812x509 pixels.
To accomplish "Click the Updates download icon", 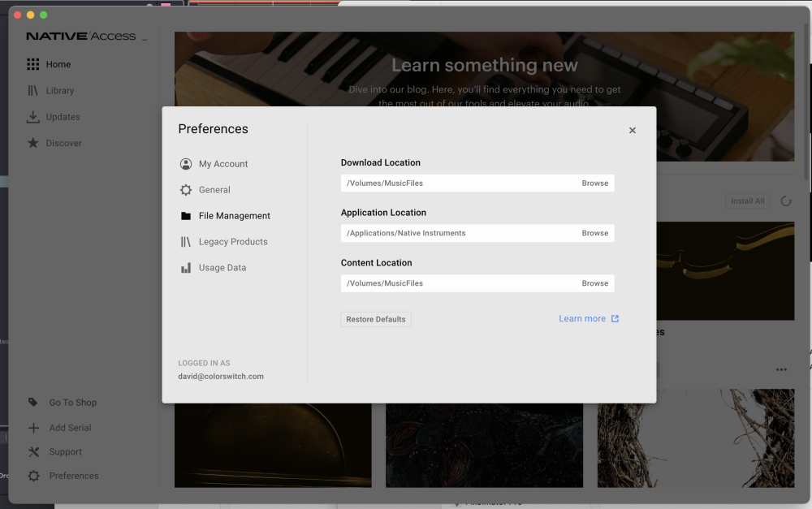I will click(x=32, y=117).
